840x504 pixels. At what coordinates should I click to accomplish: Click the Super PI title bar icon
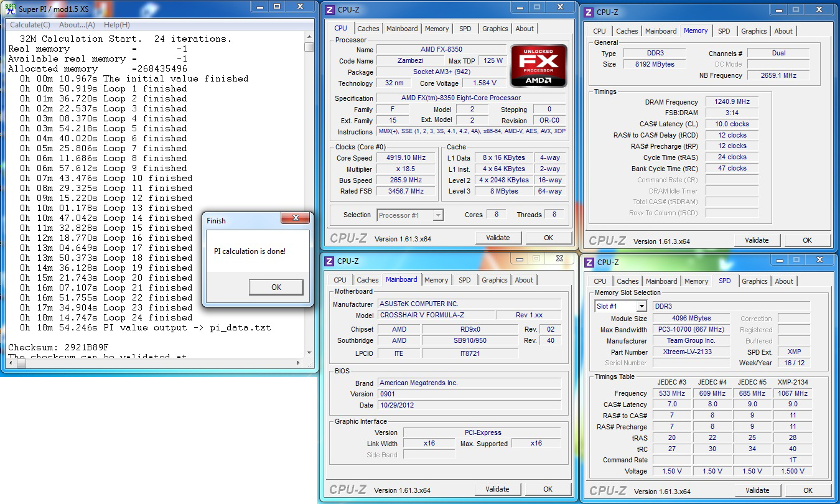coord(10,9)
